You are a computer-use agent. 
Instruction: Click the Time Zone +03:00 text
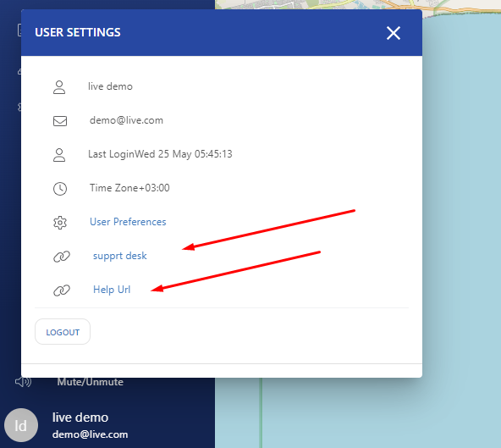(x=129, y=188)
